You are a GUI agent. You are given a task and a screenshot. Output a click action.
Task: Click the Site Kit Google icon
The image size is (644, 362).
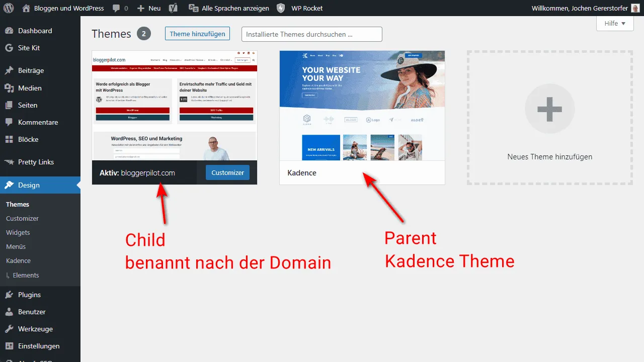click(x=9, y=48)
